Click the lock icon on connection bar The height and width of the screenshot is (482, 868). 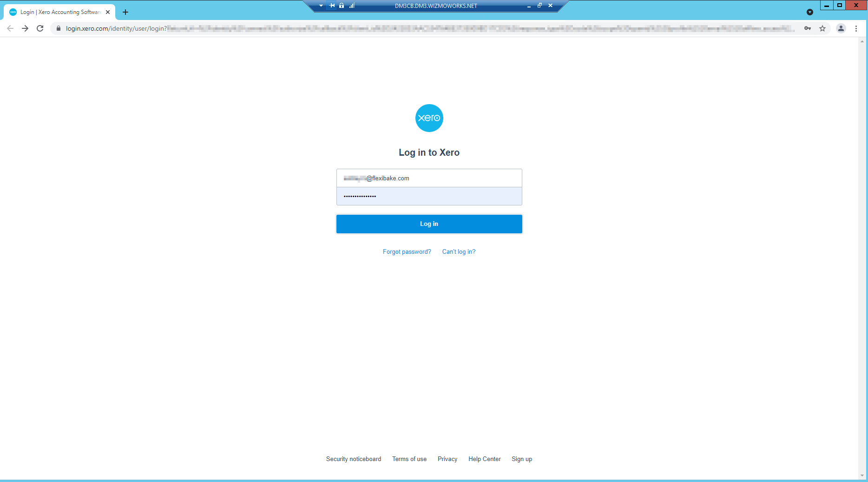[x=342, y=6]
